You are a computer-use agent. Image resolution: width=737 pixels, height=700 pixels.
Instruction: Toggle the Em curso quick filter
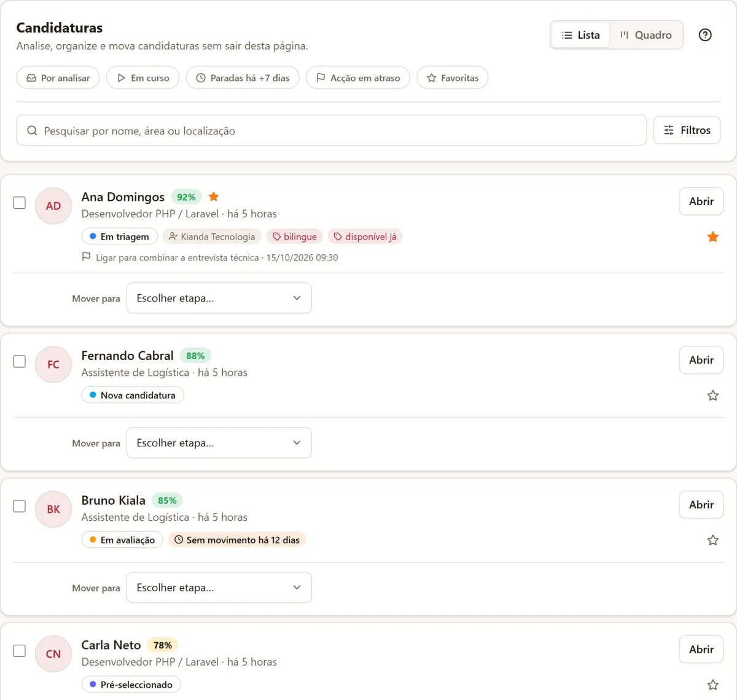coord(142,78)
